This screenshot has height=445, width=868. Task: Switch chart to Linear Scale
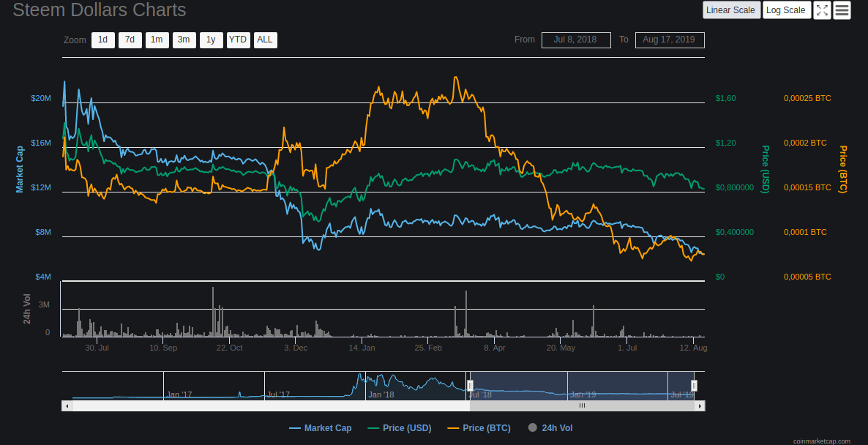tap(731, 10)
